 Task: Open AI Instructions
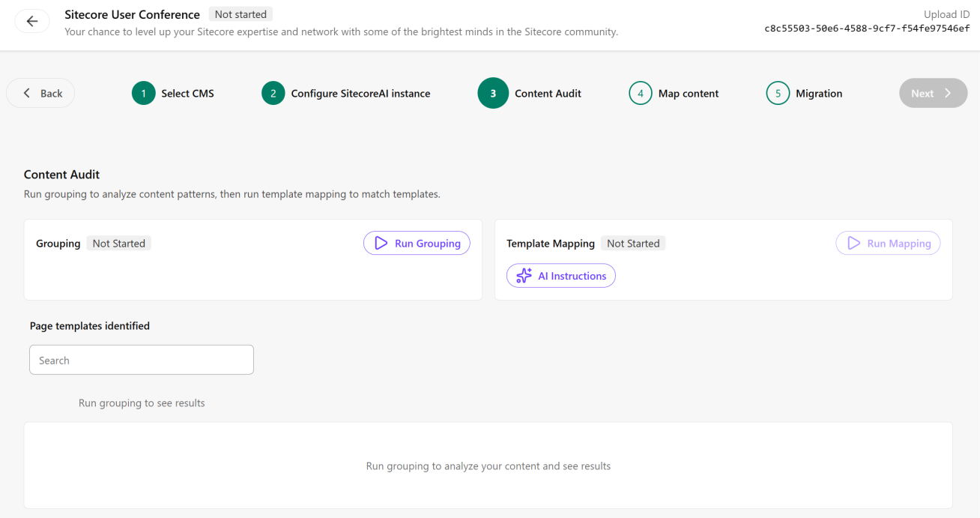point(561,276)
